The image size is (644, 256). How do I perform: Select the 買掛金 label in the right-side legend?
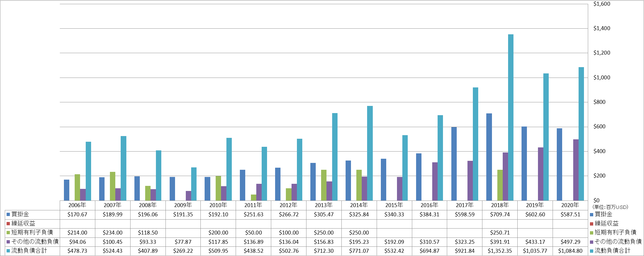[603, 214]
